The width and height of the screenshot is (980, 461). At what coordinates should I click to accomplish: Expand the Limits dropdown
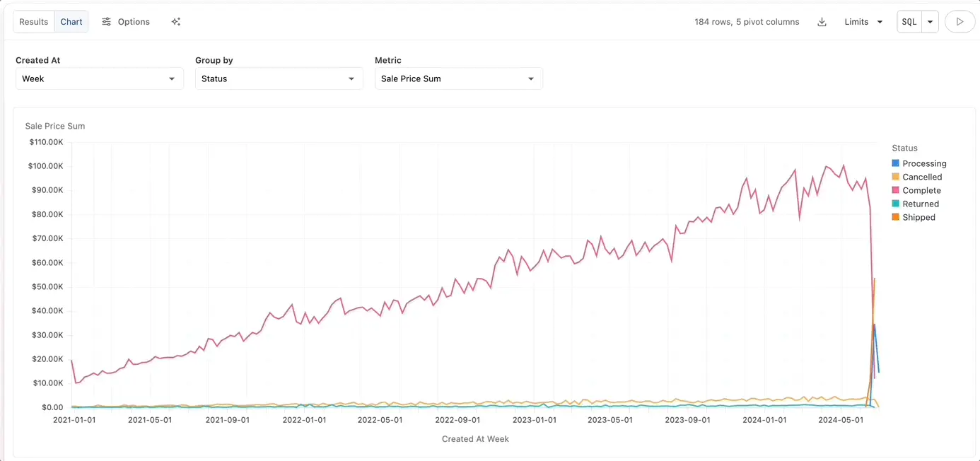pos(864,22)
